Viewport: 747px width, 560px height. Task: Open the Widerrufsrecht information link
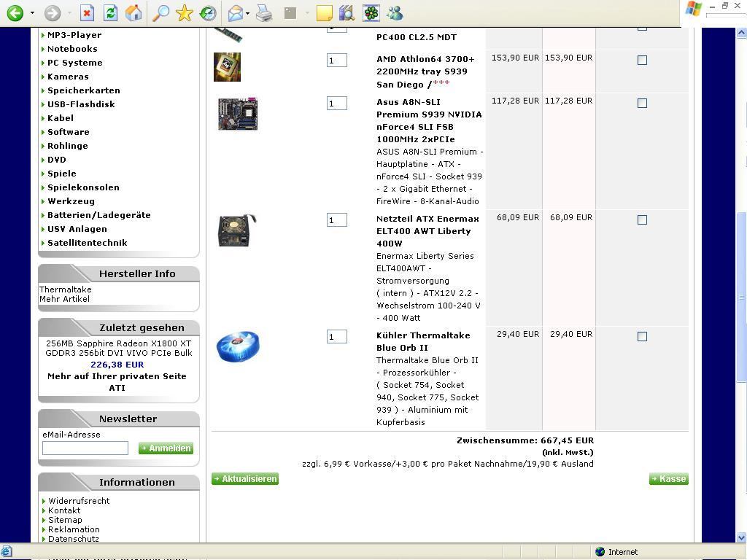pos(79,500)
